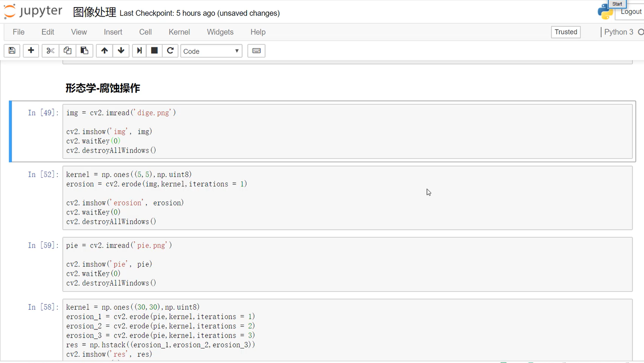
Task: Move selected cell down arrow
Action: pos(121,51)
